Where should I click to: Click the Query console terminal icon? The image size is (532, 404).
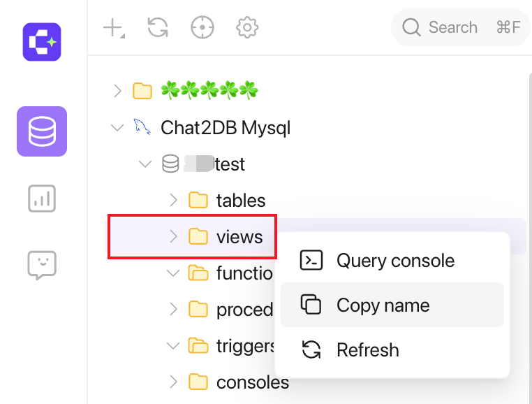coord(311,260)
